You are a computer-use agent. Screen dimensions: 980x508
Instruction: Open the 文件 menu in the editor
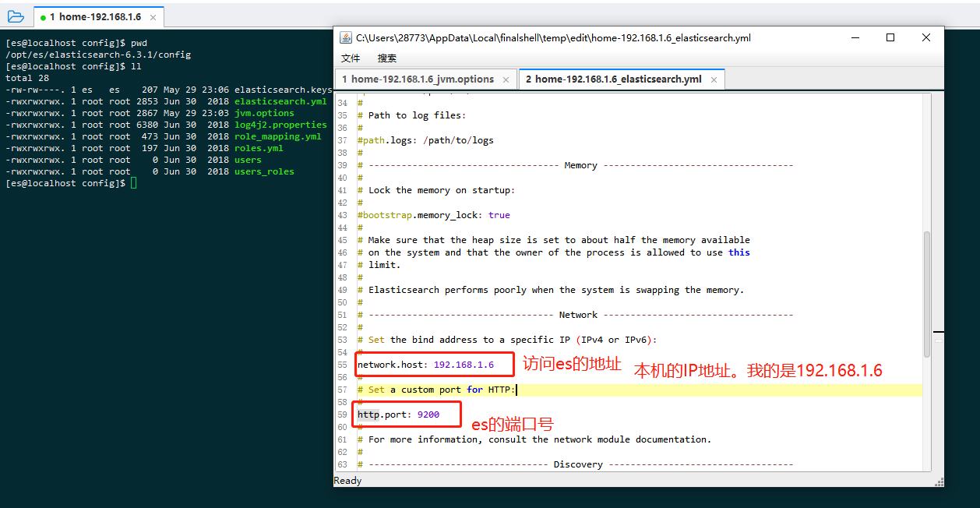pos(351,58)
